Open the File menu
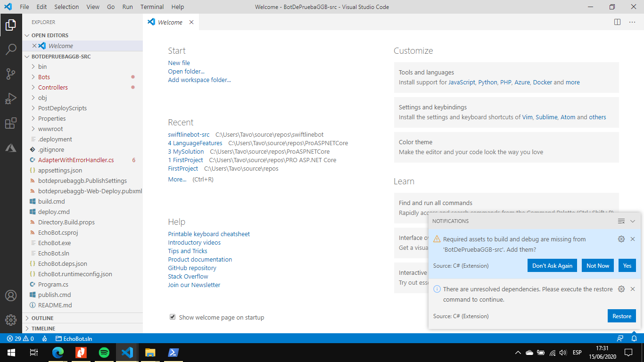Viewport: 644px width, 362px height. (x=25, y=7)
